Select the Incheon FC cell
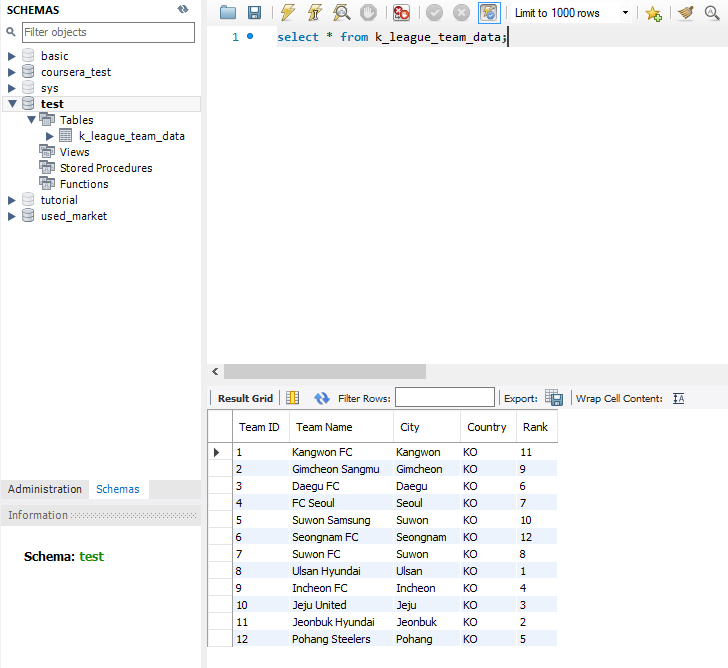Image resolution: width=728 pixels, height=668 pixels. (341, 588)
